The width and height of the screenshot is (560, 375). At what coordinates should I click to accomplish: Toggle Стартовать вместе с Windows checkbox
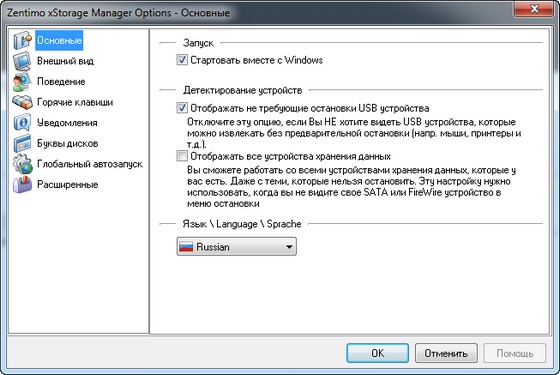point(182,60)
